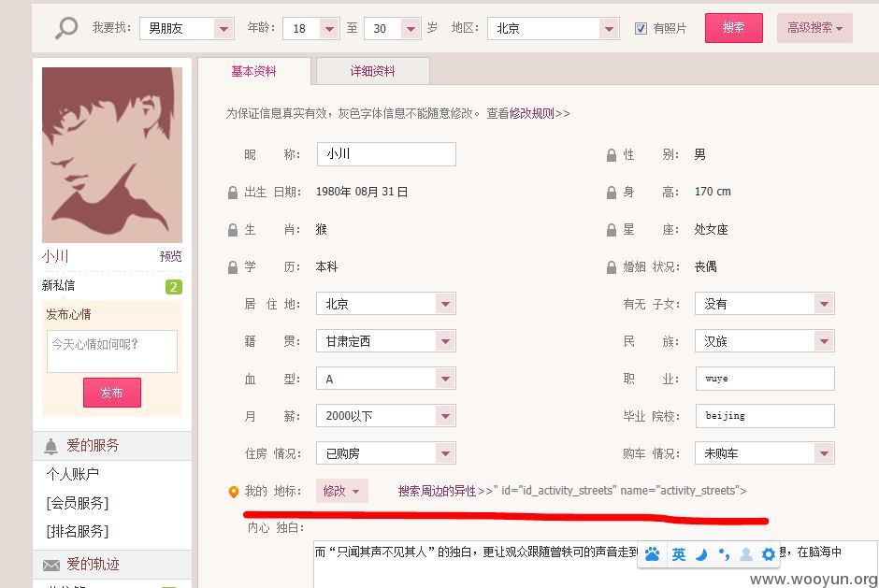The image size is (879, 588).
Task: Click the bell icon beside 爱的服务
Action: click(51, 446)
